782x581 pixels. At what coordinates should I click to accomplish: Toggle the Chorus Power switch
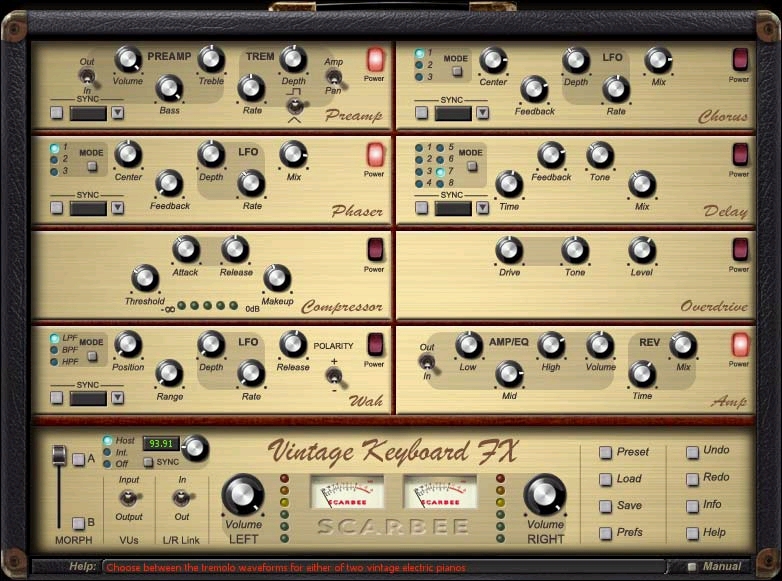point(740,60)
